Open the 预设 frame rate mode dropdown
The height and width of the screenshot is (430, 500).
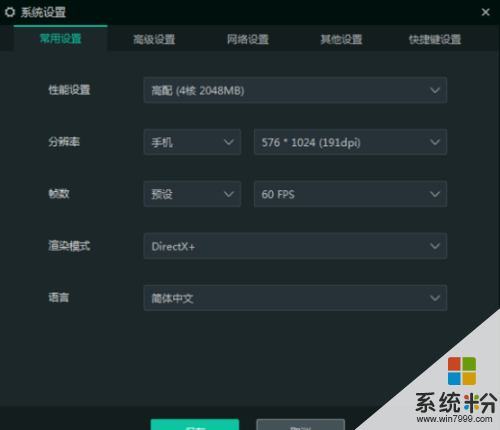coord(192,194)
